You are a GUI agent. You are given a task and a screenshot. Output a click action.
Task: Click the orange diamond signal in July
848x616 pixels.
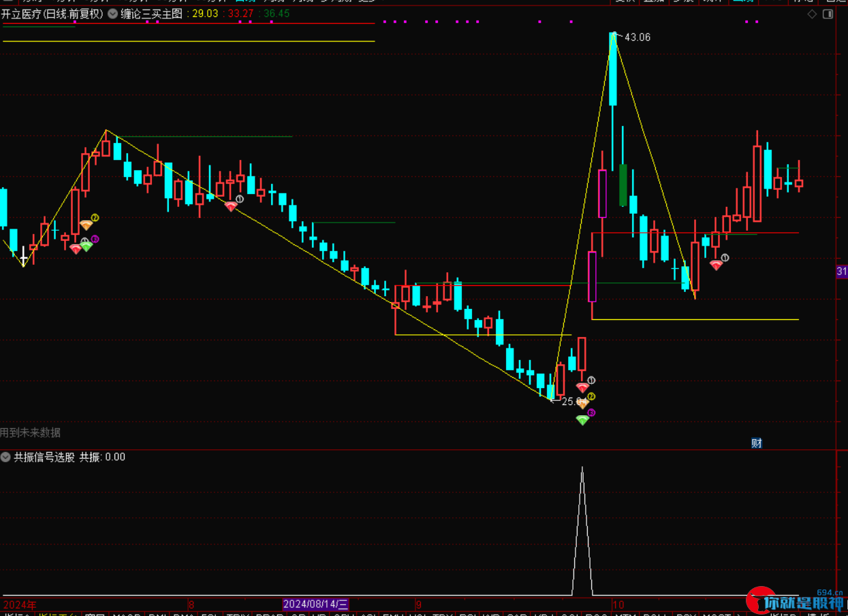pos(86,225)
